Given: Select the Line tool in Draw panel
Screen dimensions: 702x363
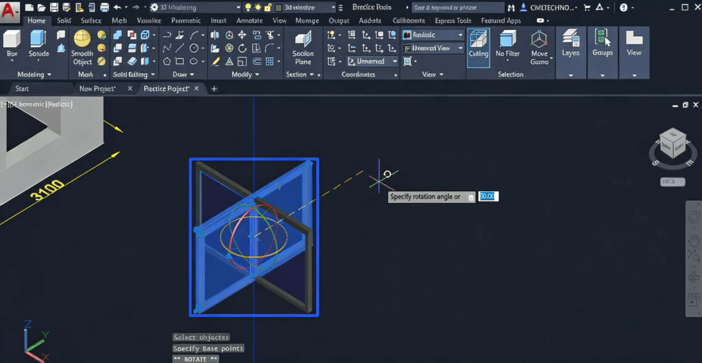Looking at the screenshot, I should [x=180, y=48].
